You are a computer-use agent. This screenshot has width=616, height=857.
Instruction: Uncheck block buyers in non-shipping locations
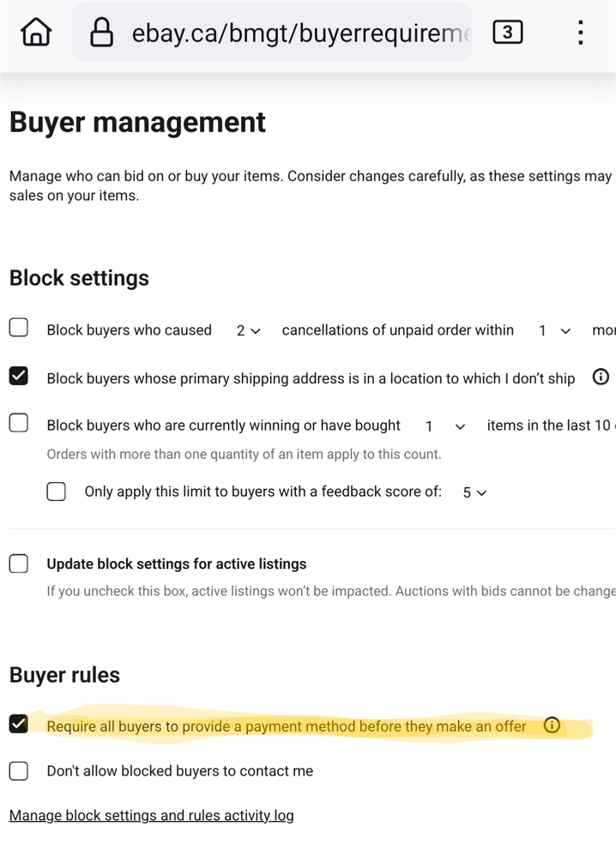[x=19, y=376]
